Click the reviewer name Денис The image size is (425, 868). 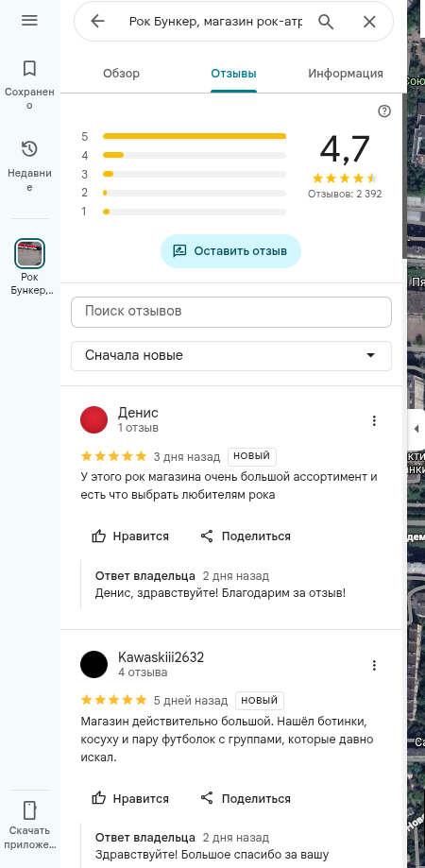coord(138,413)
